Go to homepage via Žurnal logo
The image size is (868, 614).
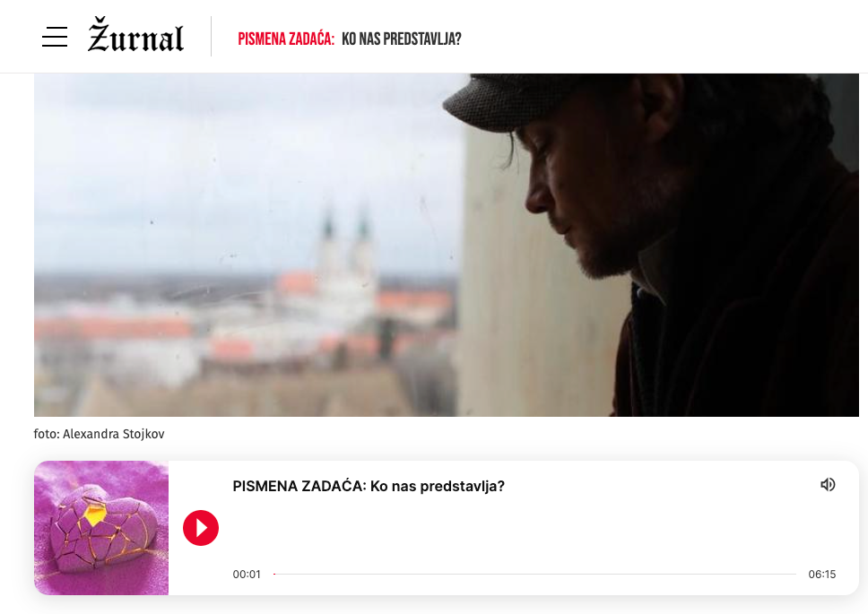click(x=135, y=35)
